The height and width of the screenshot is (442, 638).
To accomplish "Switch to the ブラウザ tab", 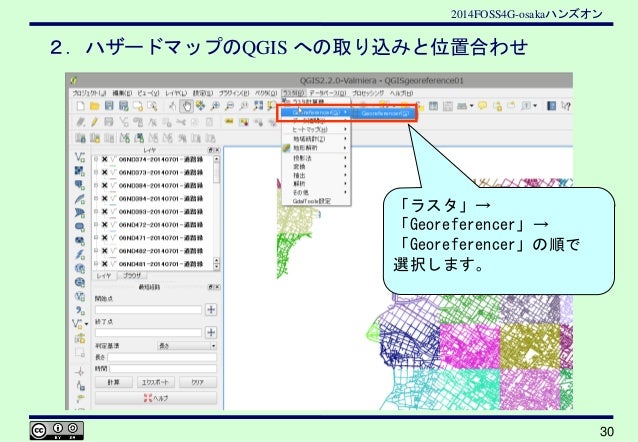I will click(x=131, y=276).
